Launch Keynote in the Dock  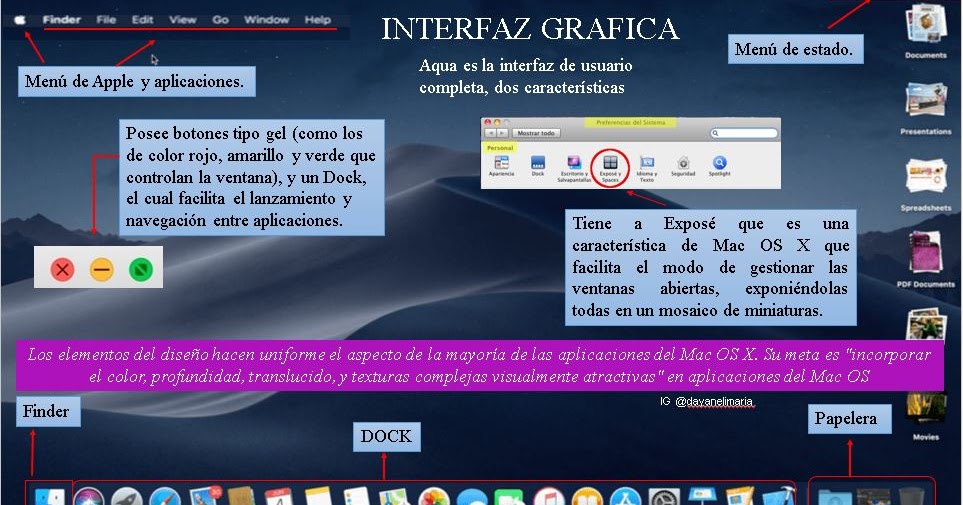point(702,495)
